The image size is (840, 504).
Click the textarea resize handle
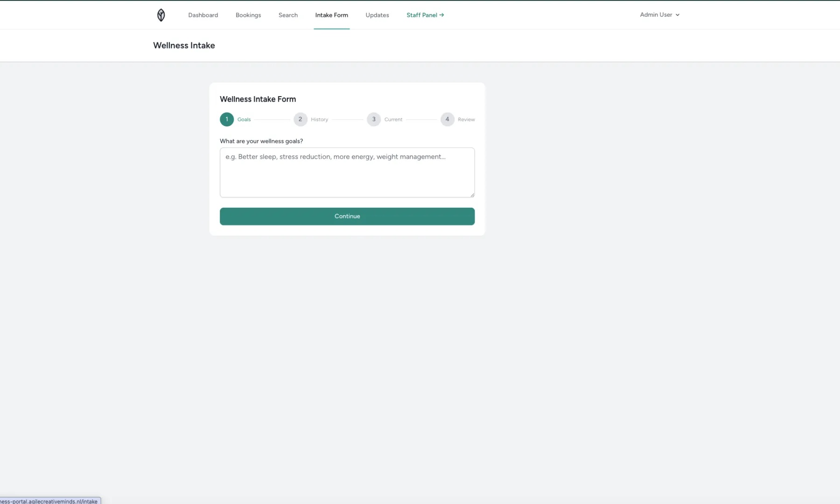(472, 195)
